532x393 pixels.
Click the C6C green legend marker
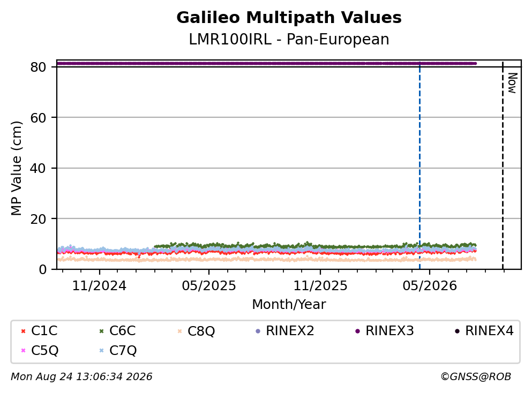(x=101, y=331)
